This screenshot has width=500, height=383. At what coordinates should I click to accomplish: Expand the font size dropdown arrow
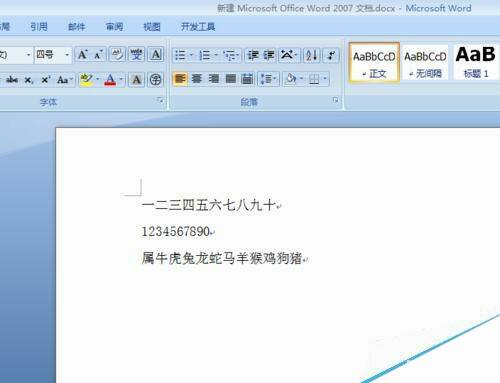click(x=67, y=54)
